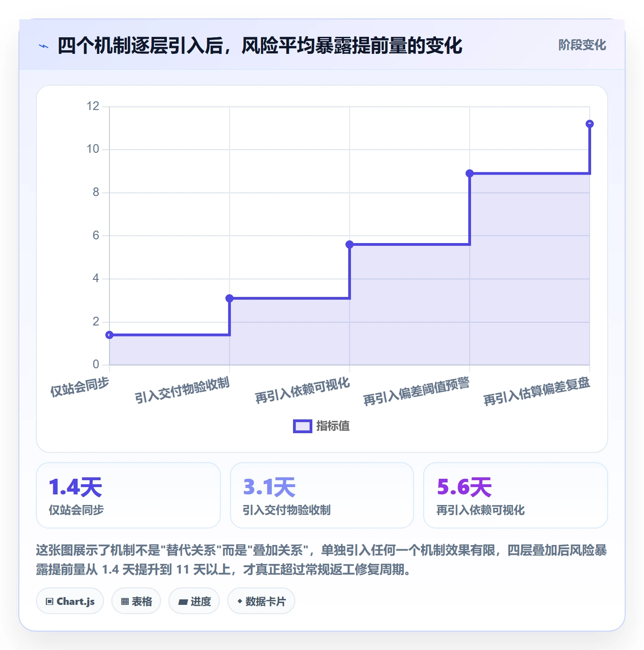Click the 再引入依赖可视化 data point
Screen dimensions: 644x650
[350, 244]
